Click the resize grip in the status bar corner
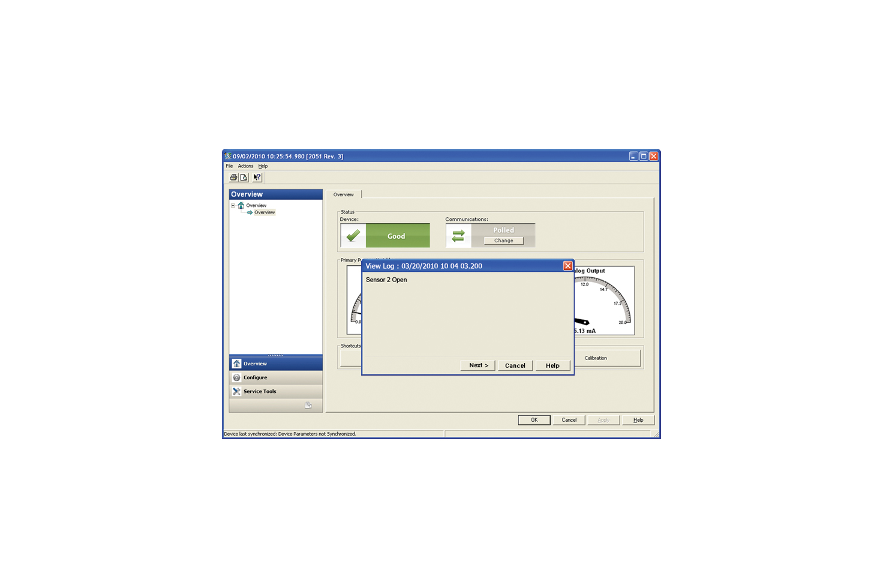 point(656,434)
